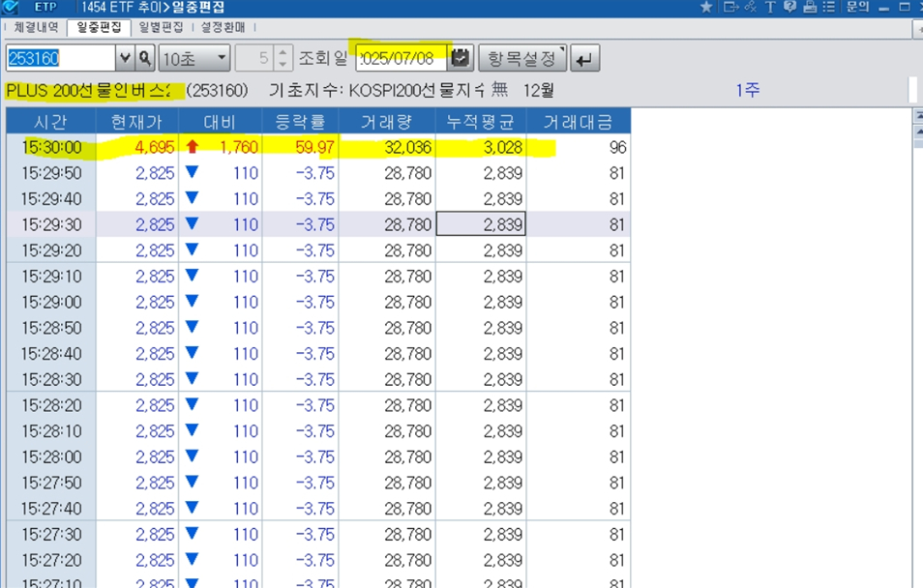Switch to the 체결내역 tab
This screenshot has width=923, height=588.
coord(36,27)
